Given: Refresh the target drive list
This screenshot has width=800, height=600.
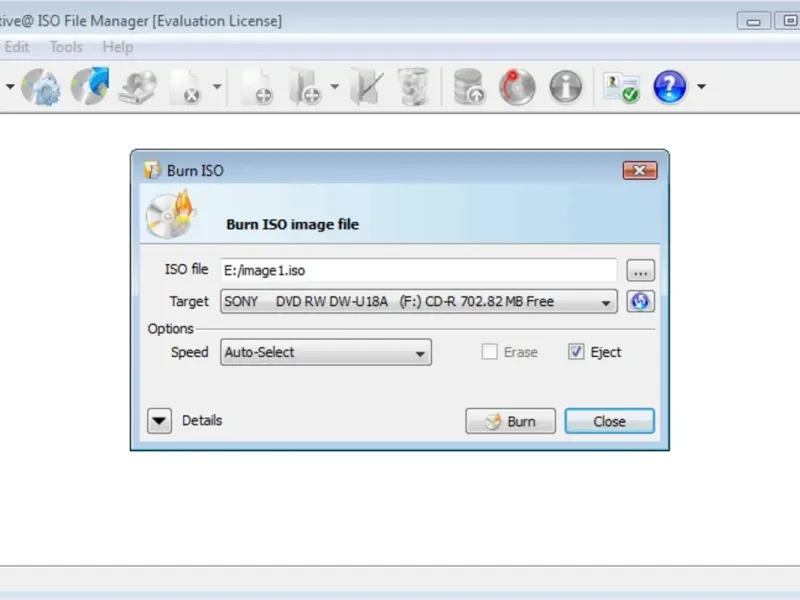Looking at the screenshot, I should pos(640,301).
